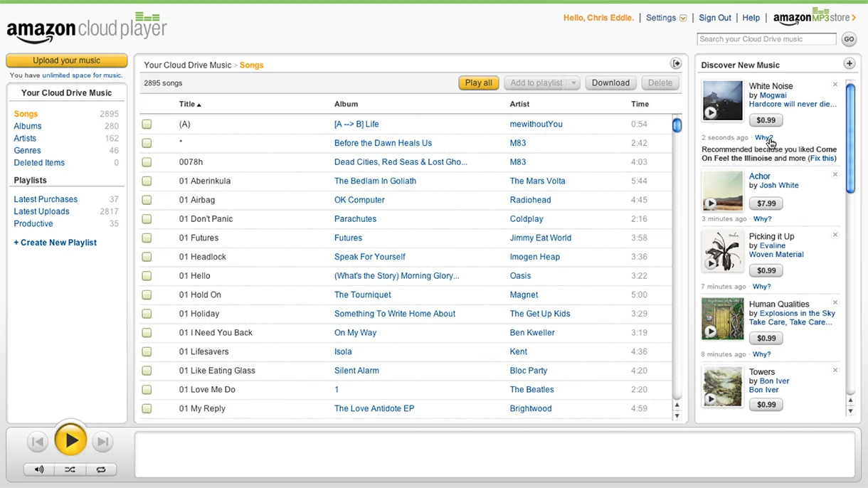868x488 pixels.
Task: Preview the White Noise track via the play overlay
Action: pos(710,112)
